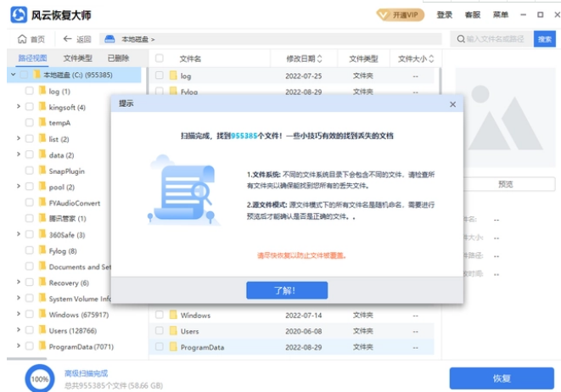561x392 pixels.
Task: Expand the Recovery (6) folder
Action: point(18,283)
